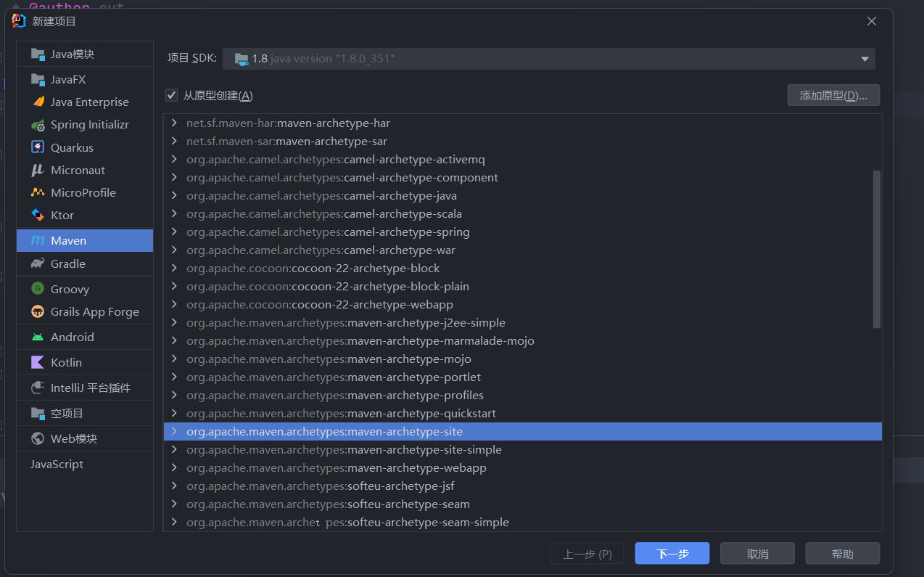Screen dimensions: 924x577
Task: Click the Grails App Forge icon
Action: (x=38, y=311)
